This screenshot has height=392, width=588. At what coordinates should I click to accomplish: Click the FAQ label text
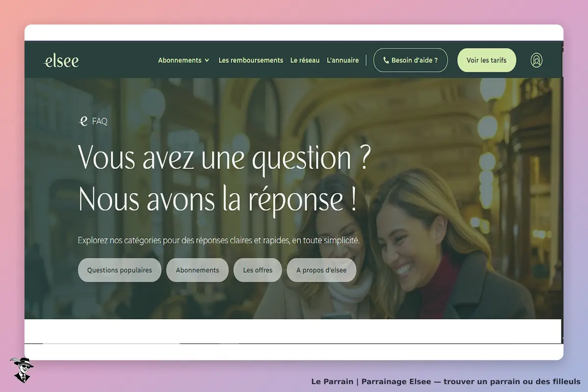(x=100, y=122)
